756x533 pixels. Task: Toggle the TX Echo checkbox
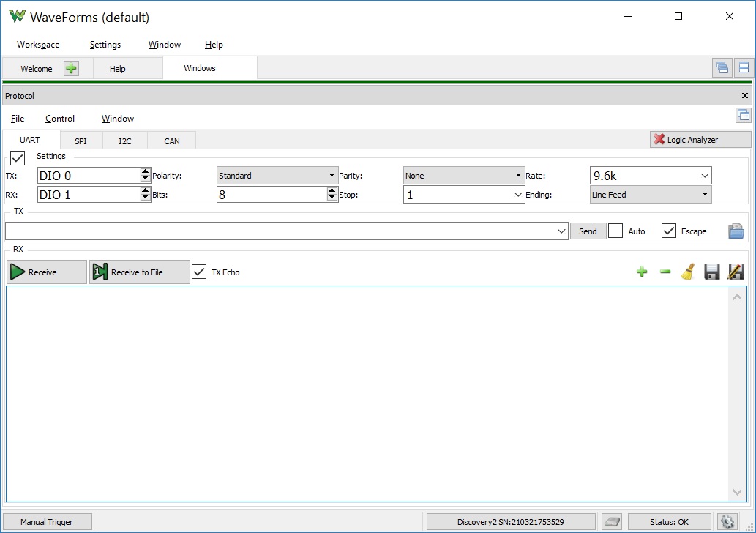199,272
